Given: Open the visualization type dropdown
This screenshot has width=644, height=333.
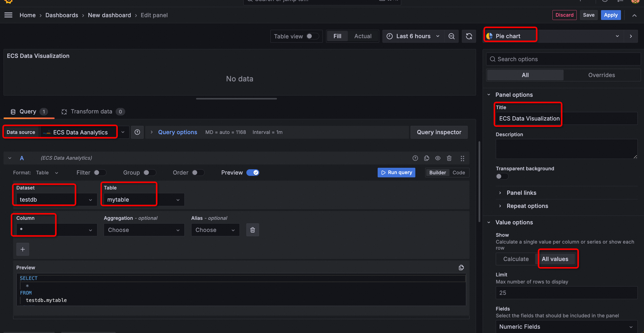Looking at the screenshot, I should pos(554,36).
